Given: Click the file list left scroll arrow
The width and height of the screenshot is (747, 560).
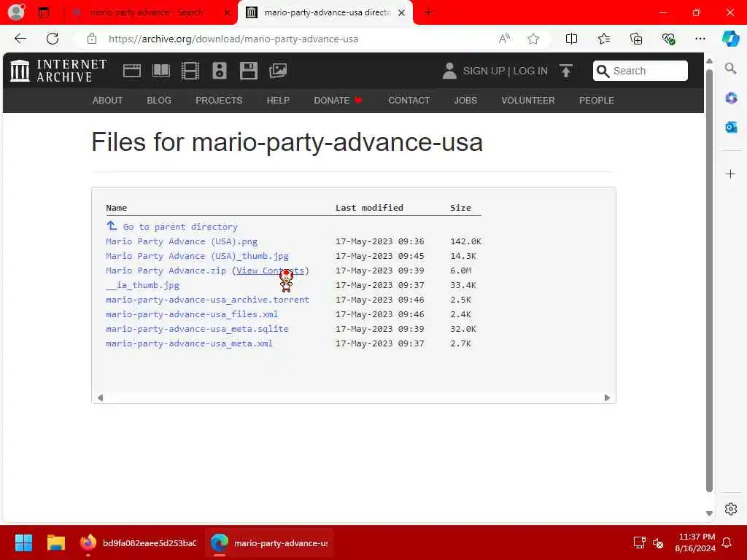Looking at the screenshot, I should 100,397.
